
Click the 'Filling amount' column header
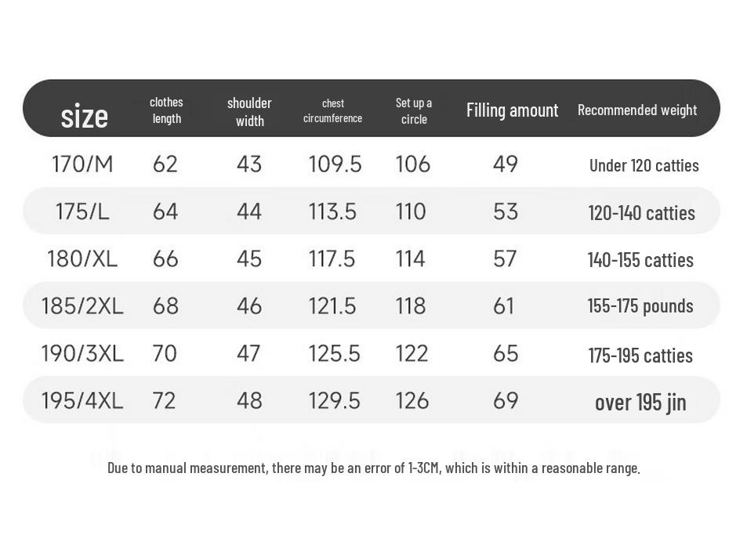[512, 110]
